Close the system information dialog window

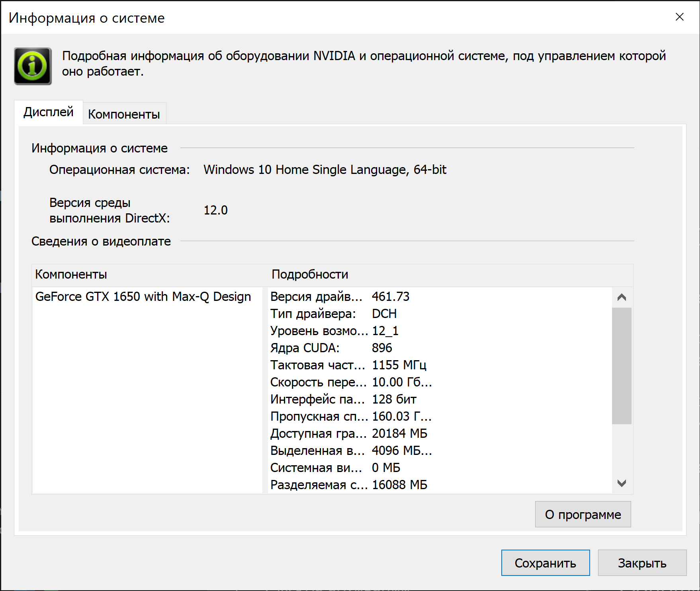point(679,17)
